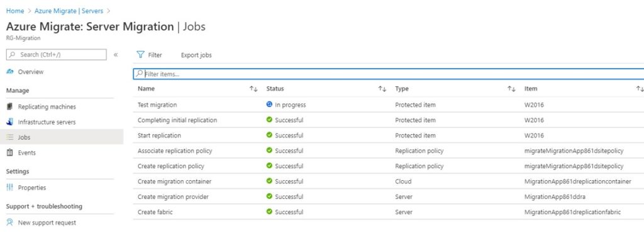Open the Create migration container job
Screen dimensions: 644x233
pos(175,181)
